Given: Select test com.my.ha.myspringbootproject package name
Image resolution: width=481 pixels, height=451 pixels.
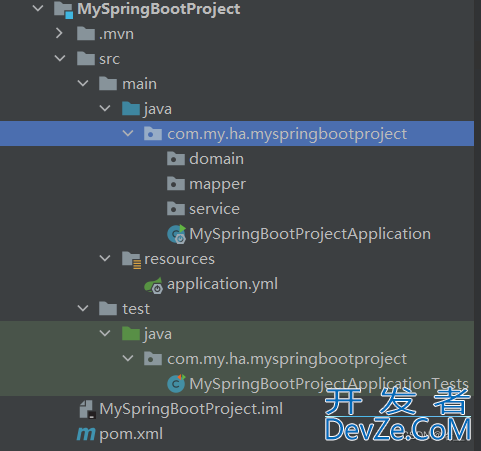Looking at the screenshot, I should click(x=287, y=359).
